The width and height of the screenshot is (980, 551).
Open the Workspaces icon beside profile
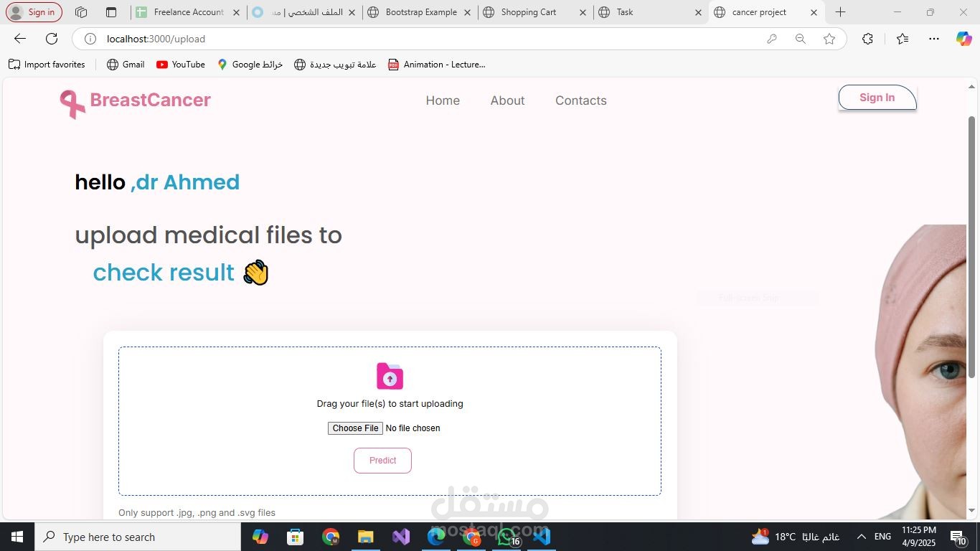click(x=81, y=12)
